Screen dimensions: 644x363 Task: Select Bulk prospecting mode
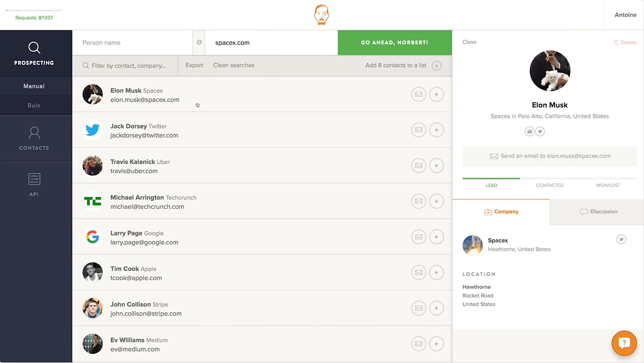[34, 106]
